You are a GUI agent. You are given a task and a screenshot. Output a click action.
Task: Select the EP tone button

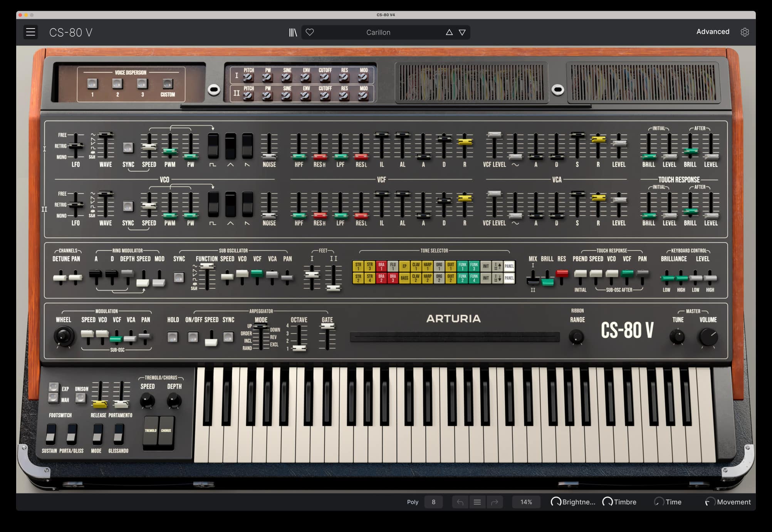tap(404, 266)
